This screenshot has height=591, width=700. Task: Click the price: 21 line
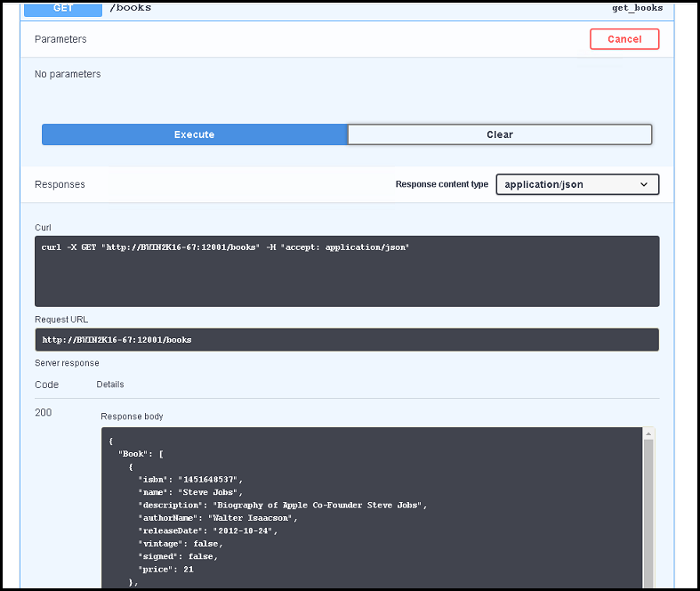coord(166,569)
